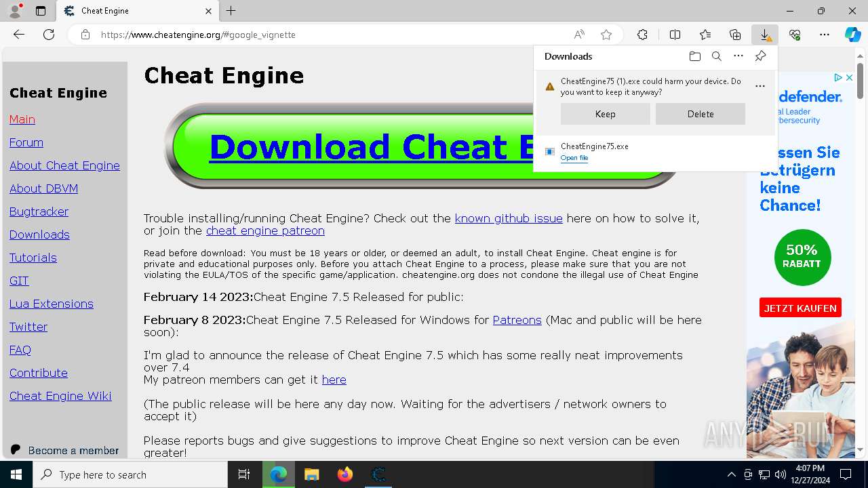Open Downloads sidebar link
The image size is (868, 488).
pyautogui.click(x=39, y=235)
